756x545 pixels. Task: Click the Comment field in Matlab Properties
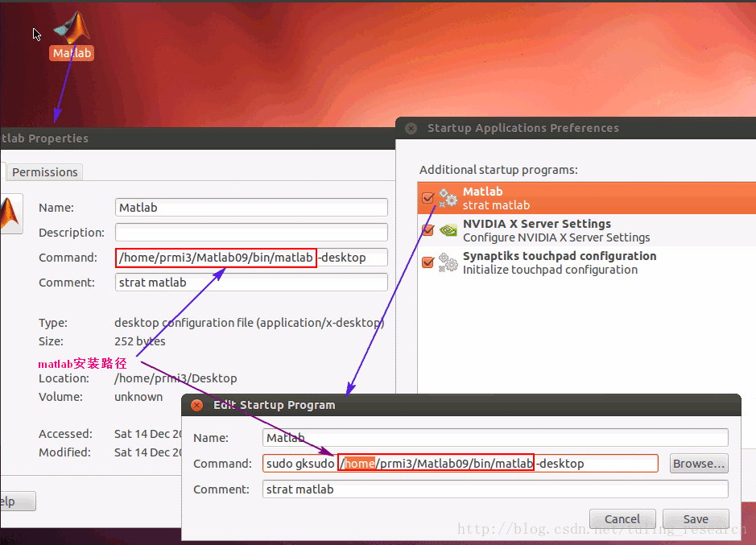pos(251,283)
